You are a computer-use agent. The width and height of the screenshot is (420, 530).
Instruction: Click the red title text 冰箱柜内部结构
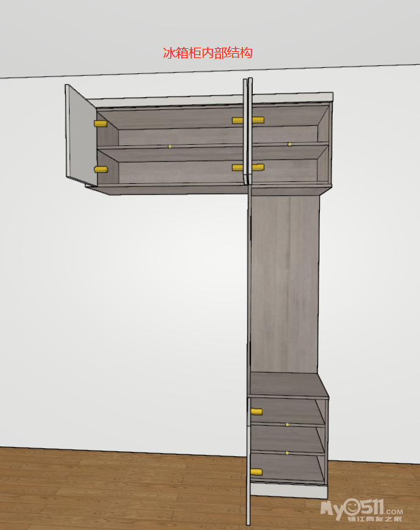[208, 53]
